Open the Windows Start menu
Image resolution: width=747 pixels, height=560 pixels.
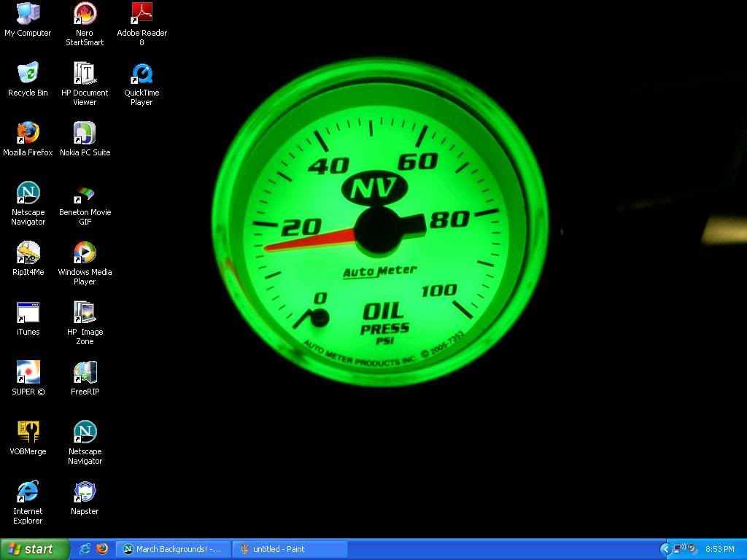tap(34, 550)
